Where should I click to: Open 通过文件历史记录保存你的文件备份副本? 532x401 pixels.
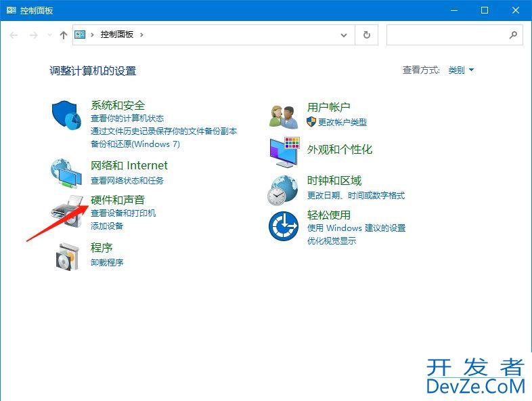pyautogui.click(x=164, y=131)
